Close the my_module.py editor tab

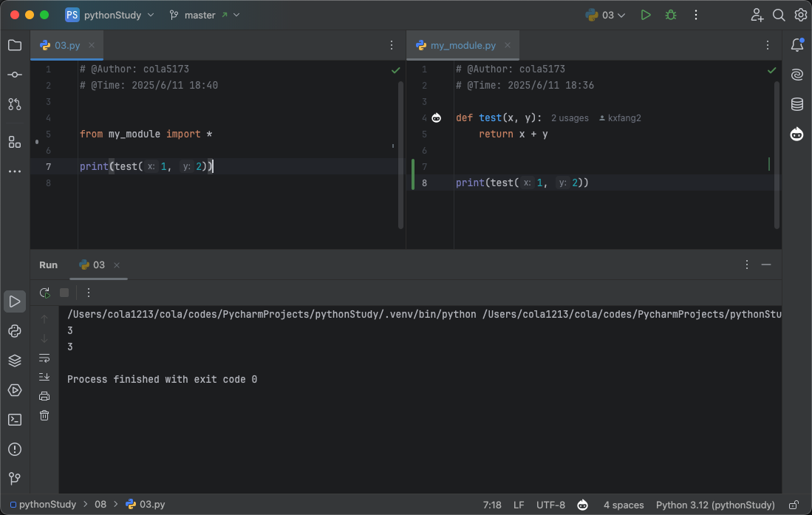click(x=508, y=45)
